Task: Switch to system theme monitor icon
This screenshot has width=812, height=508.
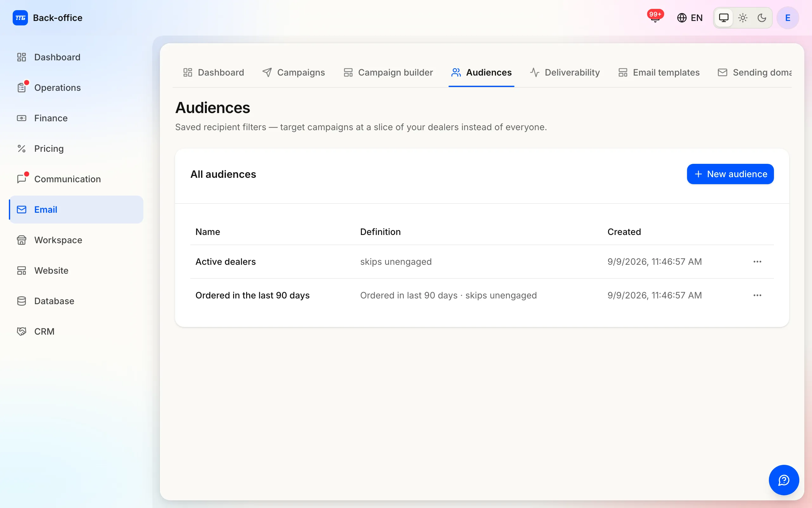Action: [x=724, y=18]
